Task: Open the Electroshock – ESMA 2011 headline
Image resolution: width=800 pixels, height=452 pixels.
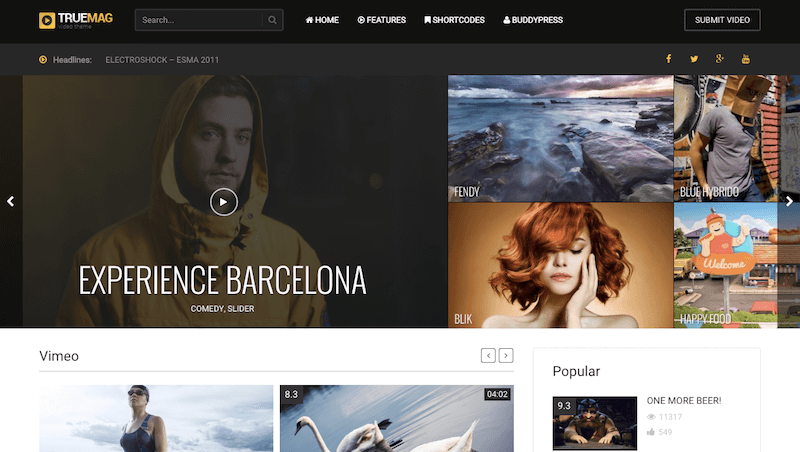Action: tap(162, 60)
